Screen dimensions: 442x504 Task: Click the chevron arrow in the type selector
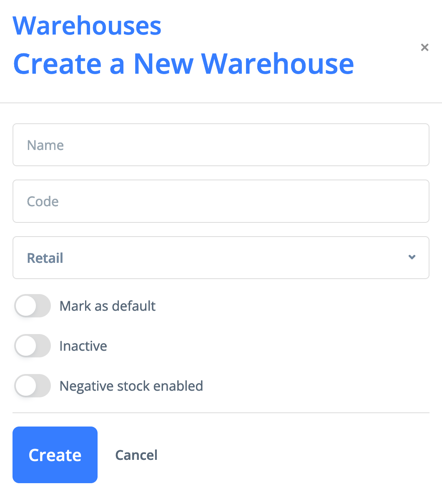click(412, 257)
